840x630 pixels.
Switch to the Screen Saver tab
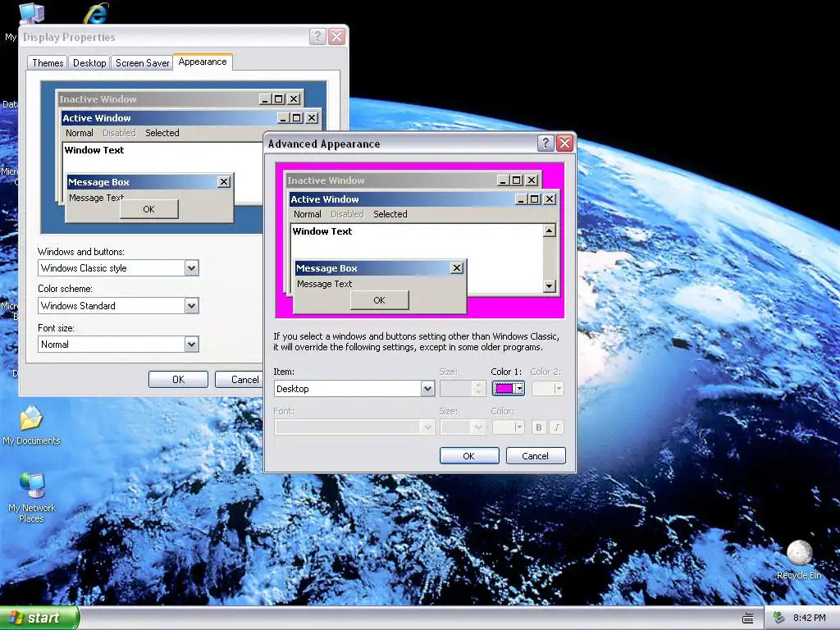click(142, 62)
